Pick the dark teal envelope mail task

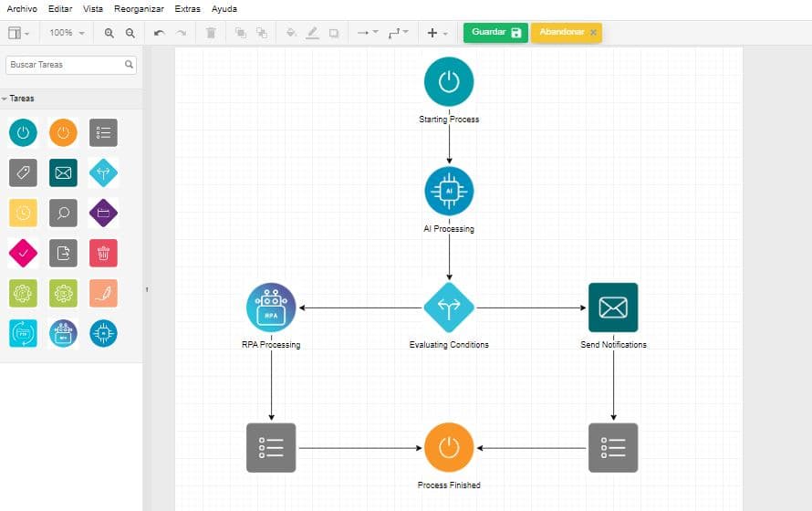pos(63,172)
